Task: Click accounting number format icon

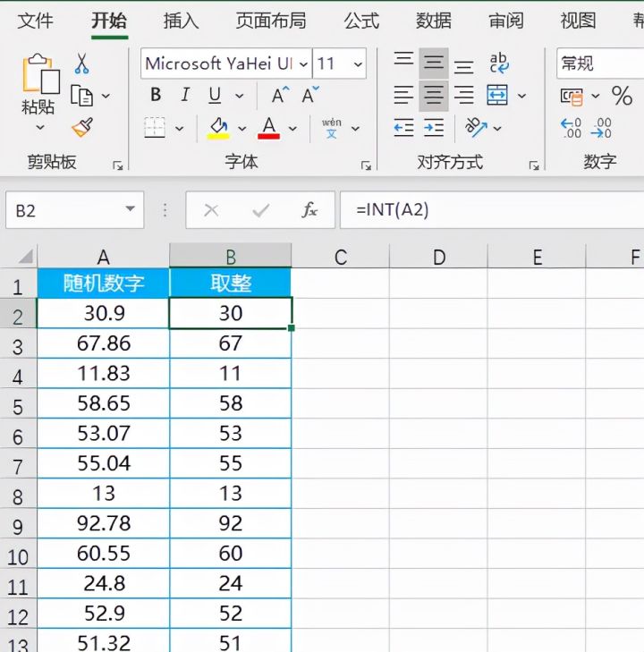Action: click(x=572, y=97)
